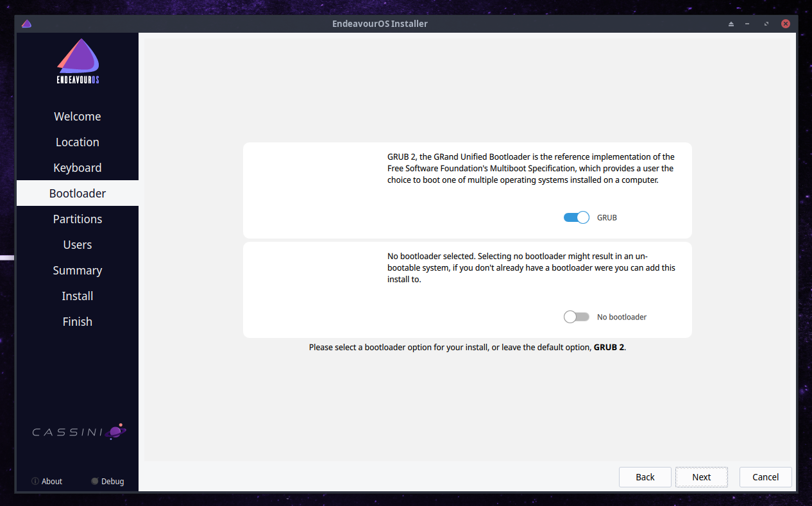Click the 'No bootloader selected' warning paragraph
Screen dimensions: 812x506
tap(531, 267)
